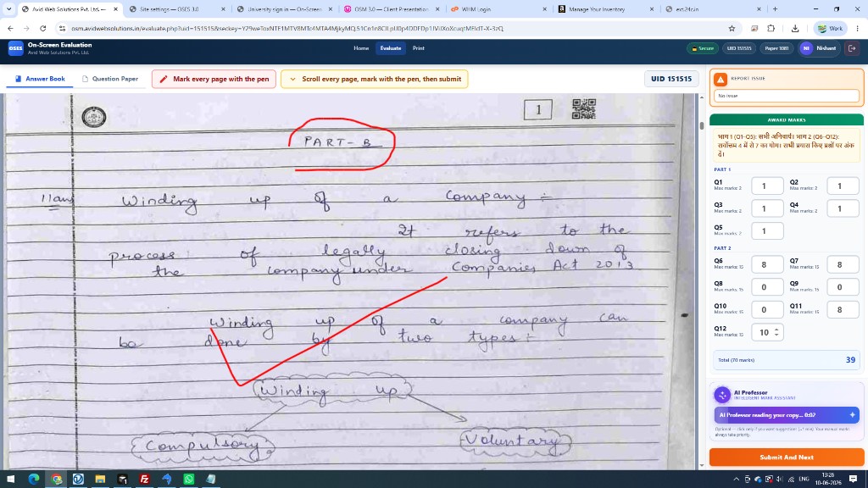Click the site information icon in address bar

coord(62,28)
